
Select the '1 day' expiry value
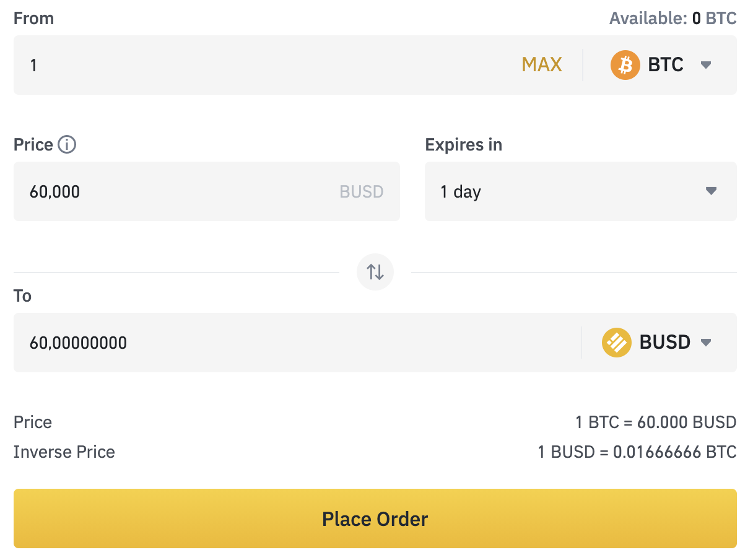tap(461, 192)
